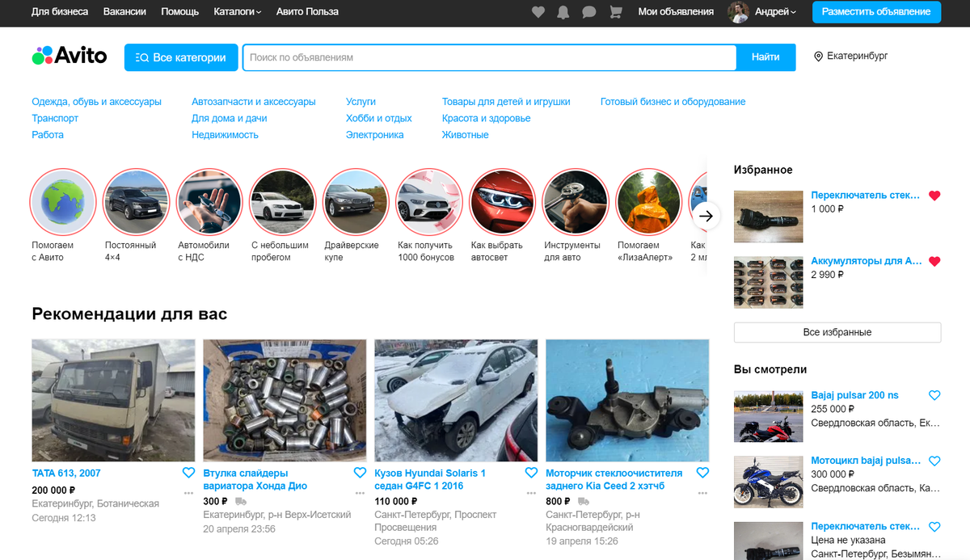Viewport: 970px width, 560px height.
Task: Click Andrey's profile avatar
Action: tap(738, 12)
